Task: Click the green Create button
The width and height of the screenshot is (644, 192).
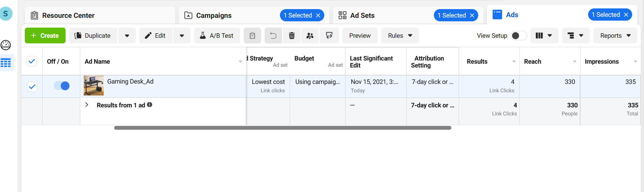Action: click(x=45, y=36)
